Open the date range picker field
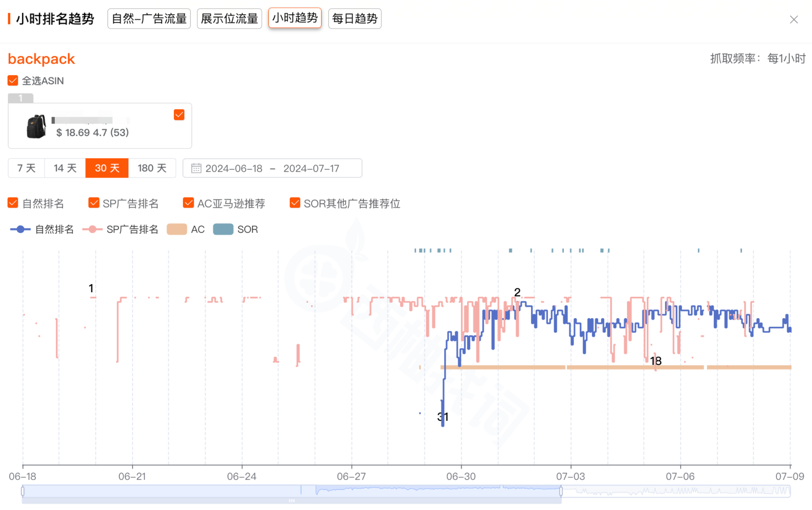This screenshot has width=812, height=510. coord(272,168)
